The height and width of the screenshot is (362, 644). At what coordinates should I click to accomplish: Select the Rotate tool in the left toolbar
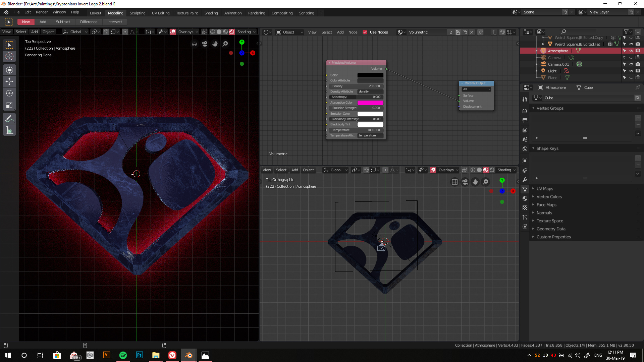pyautogui.click(x=9, y=94)
